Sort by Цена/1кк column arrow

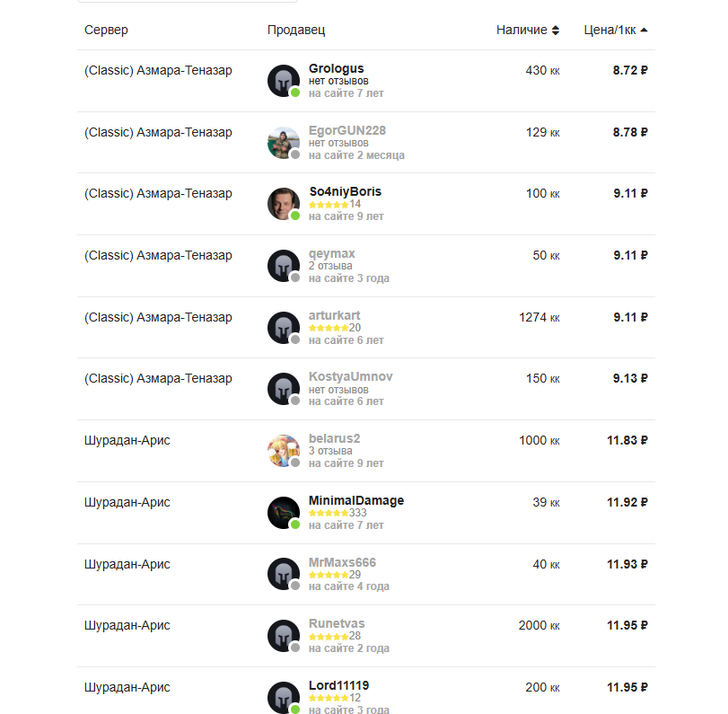pyautogui.click(x=644, y=31)
